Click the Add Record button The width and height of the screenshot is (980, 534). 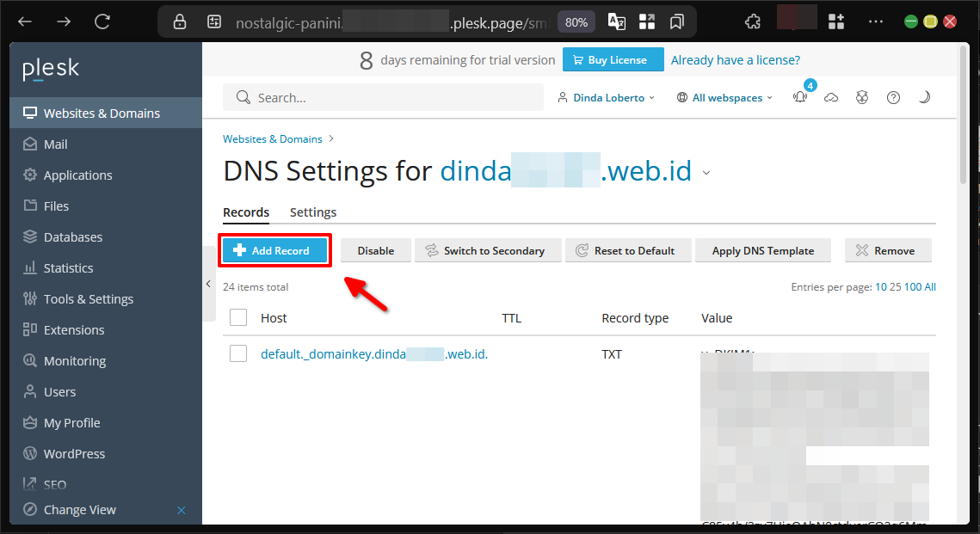point(274,250)
